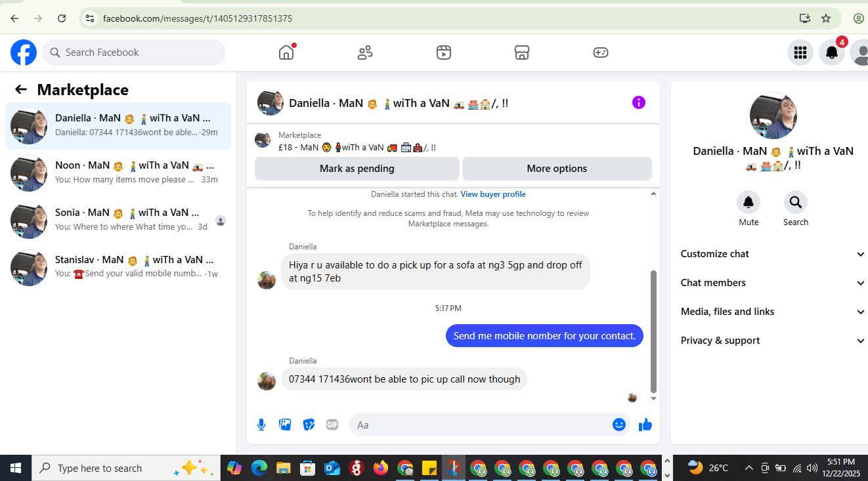Mute the conversation with bell icon
This screenshot has height=481, width=868.
pos(749,201)
